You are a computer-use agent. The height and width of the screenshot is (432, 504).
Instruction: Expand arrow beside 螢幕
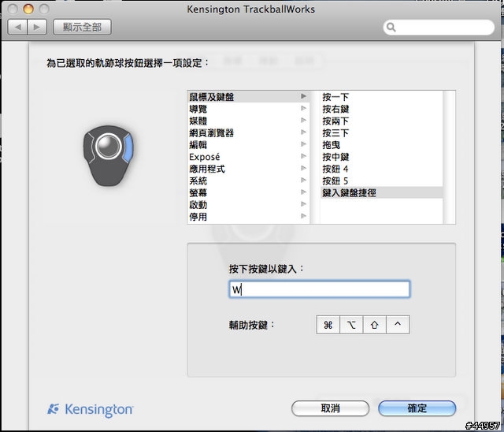click(303, 192)
